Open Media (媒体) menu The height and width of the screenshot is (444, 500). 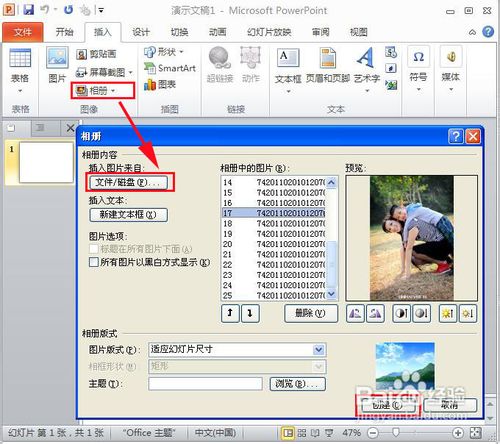450,69
